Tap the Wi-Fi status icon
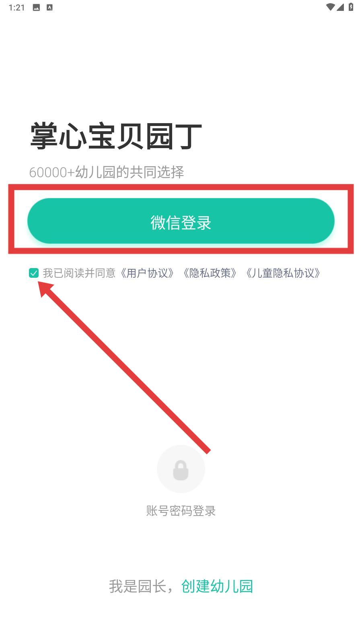The width and height of the screenshot is (362, 644). [x=330, y=7]
